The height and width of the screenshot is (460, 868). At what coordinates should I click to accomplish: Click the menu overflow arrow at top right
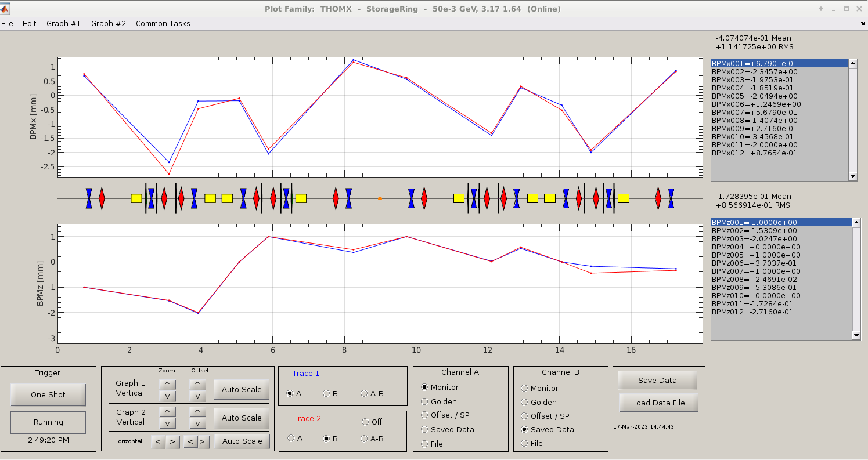[862, 24]
